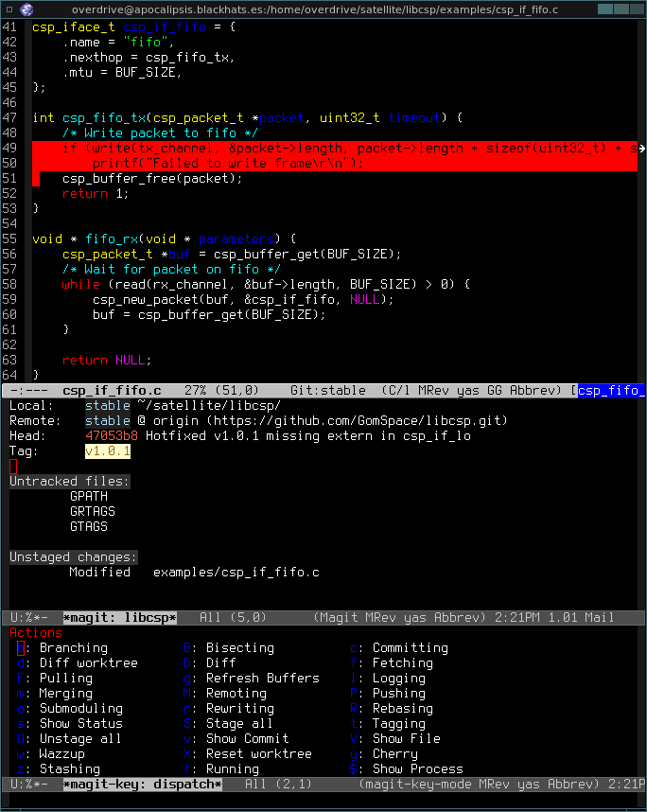The width and height of the screenshot is (647, 812).
Task: Select Refresh Buffers in Actions list
Action: click(x=262, y=679)
